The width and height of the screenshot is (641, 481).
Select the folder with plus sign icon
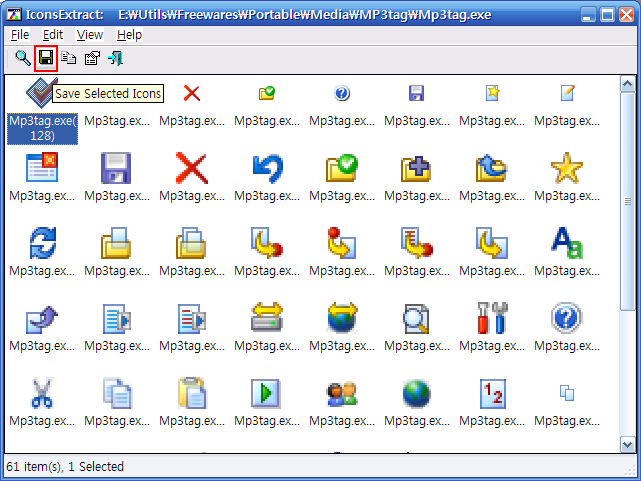417,168
